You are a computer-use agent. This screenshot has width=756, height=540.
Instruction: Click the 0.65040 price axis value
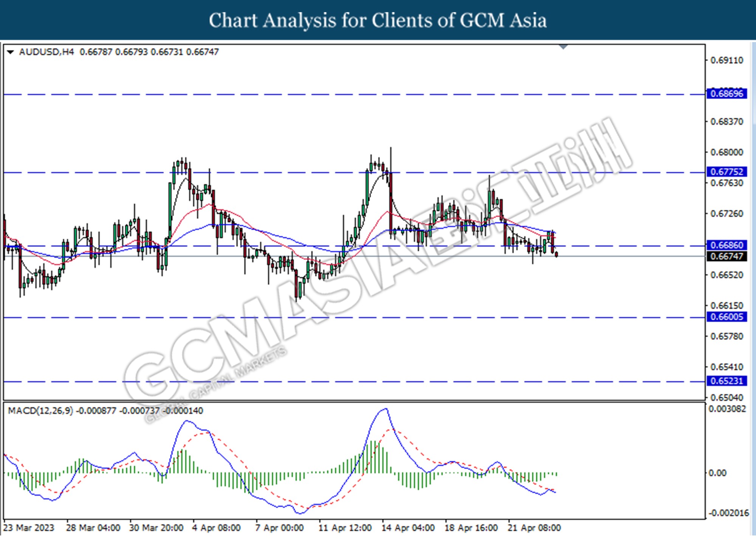(727, 397)
